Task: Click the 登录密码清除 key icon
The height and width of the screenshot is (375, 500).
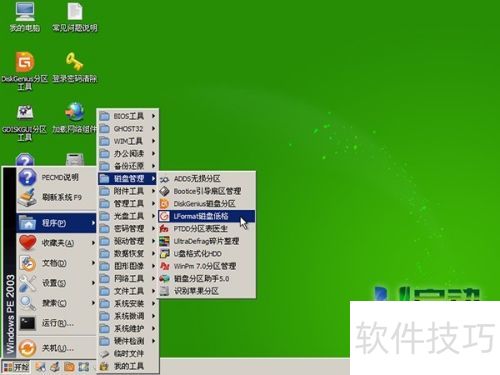Action: 74,62
